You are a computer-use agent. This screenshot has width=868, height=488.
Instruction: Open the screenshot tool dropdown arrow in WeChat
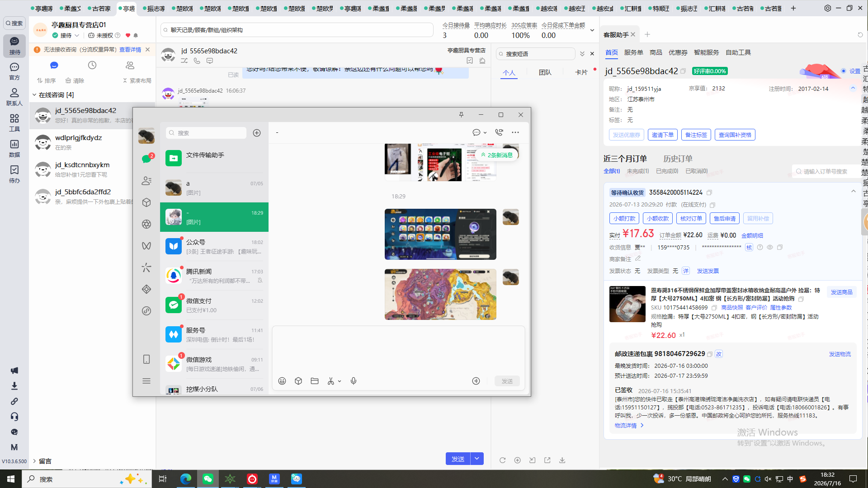[340, 381]
